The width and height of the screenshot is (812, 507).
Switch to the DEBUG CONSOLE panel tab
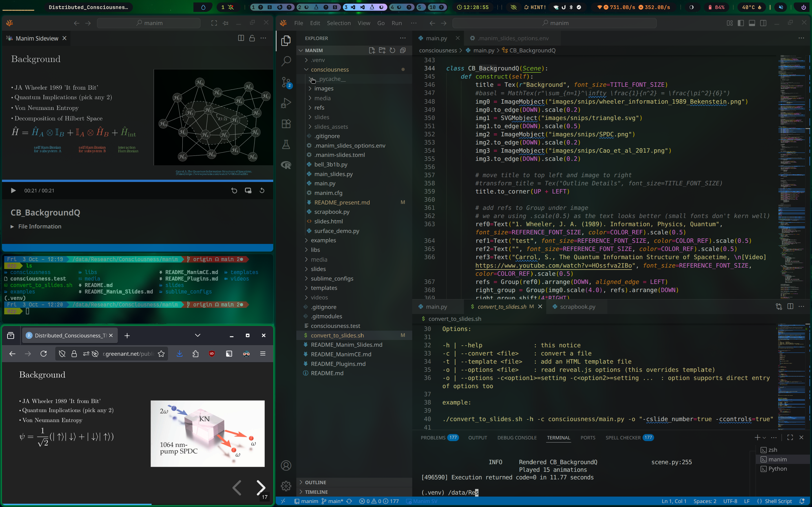point(517,438)
